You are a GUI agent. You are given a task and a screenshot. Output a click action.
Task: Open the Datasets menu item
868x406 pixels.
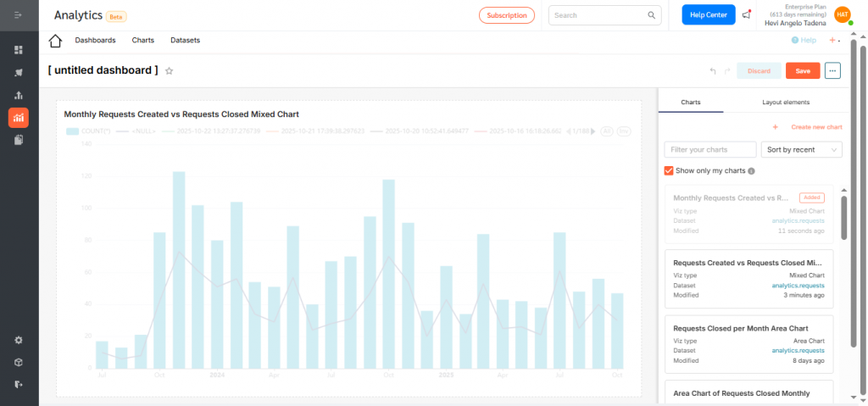pos(185,41)
